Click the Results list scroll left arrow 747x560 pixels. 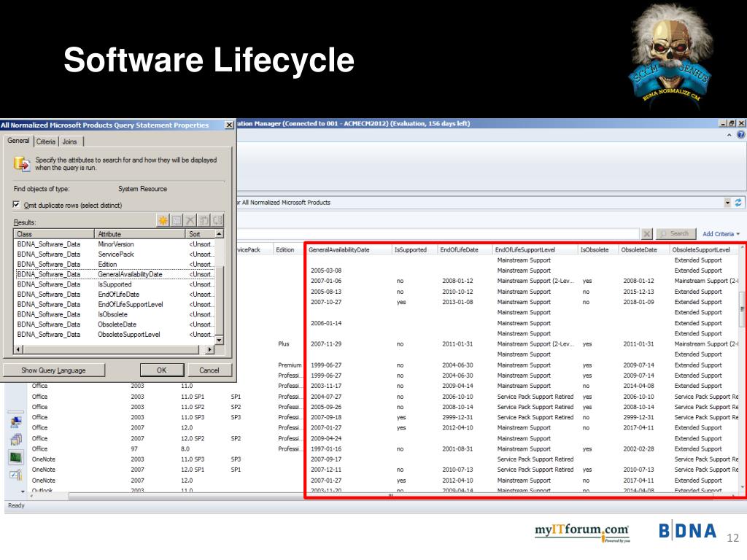pyautogui.click(x=18, y=349)
